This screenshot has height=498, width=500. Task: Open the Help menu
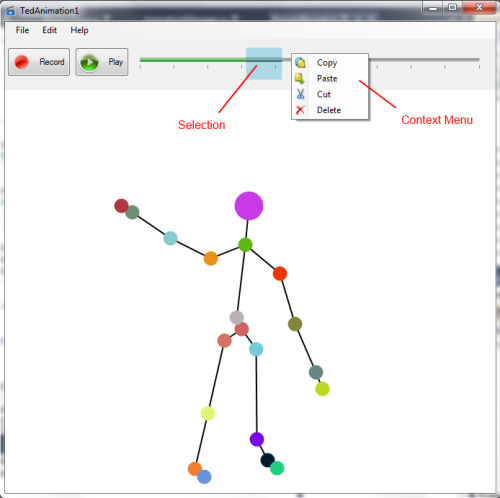tap(79, 30)
